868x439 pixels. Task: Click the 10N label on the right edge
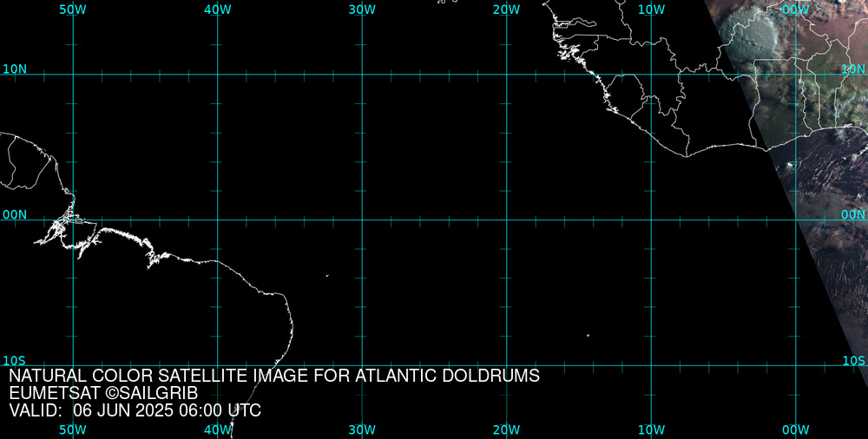(853, 69)
